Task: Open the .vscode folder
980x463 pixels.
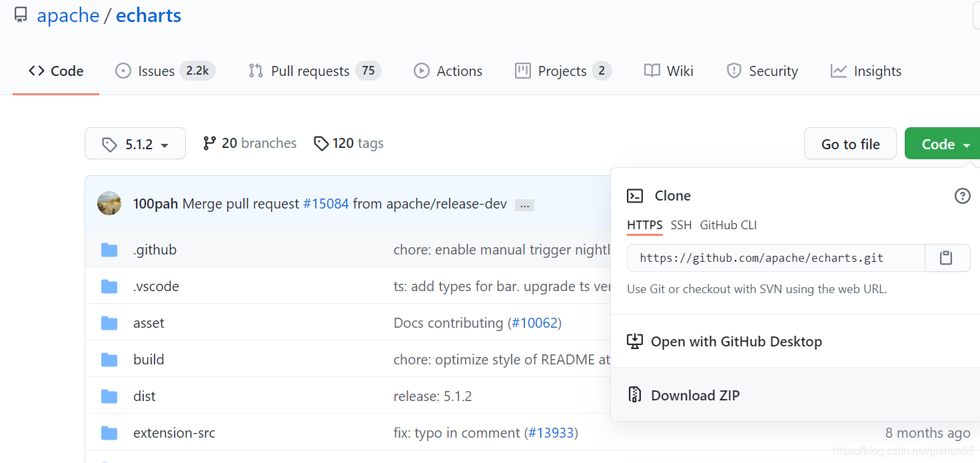Action: [x=156, y=286]
